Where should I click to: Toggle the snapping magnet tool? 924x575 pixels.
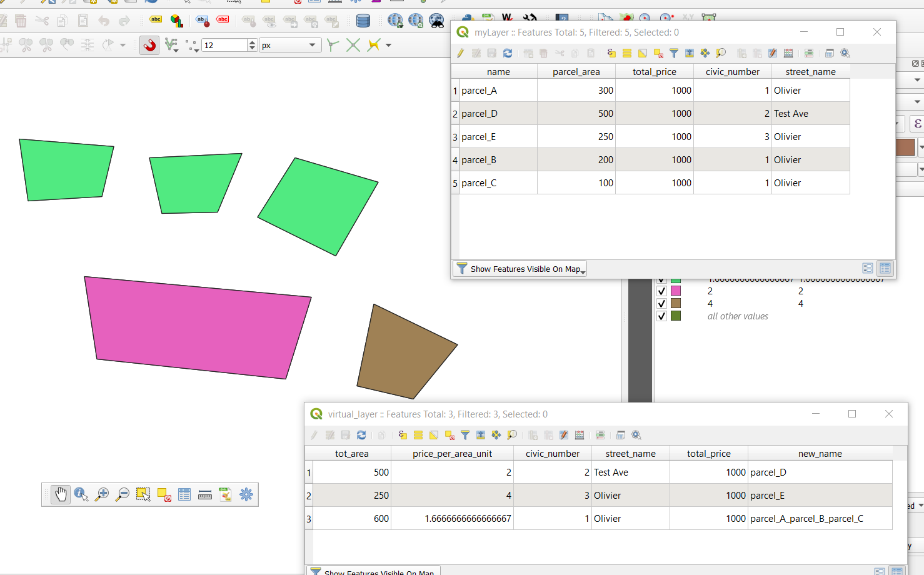click(149, 45)
